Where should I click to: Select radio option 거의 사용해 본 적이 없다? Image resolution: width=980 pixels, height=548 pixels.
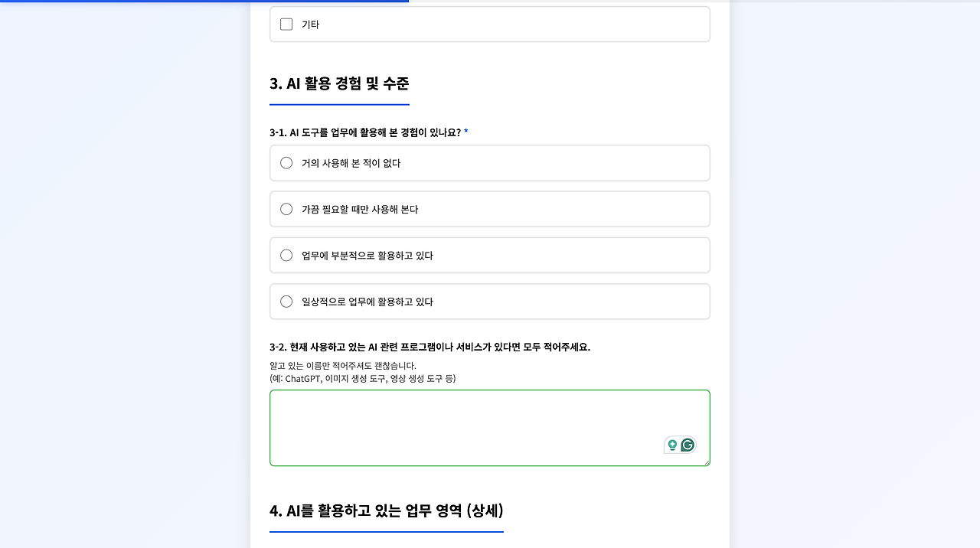286,162
